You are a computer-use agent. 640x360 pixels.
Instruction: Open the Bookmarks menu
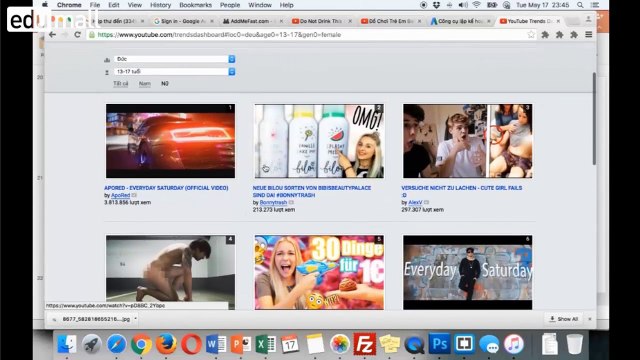coord(196,5)
